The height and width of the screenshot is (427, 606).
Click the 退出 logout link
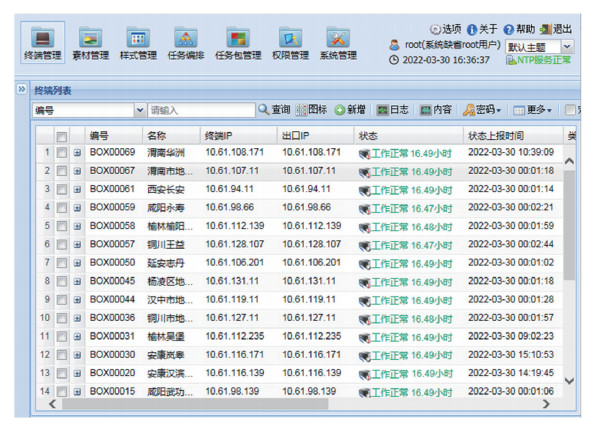pos(556,29)
